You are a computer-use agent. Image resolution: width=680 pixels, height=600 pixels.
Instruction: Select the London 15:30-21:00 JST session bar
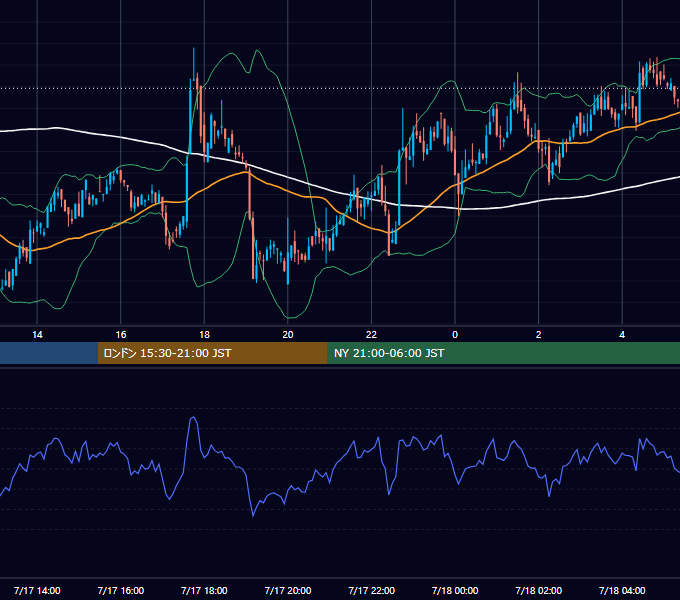(x=212, y=353)
